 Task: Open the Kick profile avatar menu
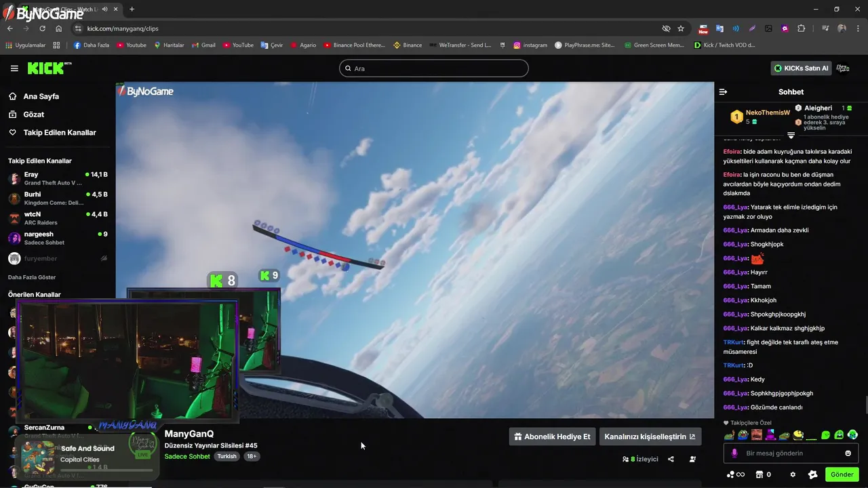point(843,68)
